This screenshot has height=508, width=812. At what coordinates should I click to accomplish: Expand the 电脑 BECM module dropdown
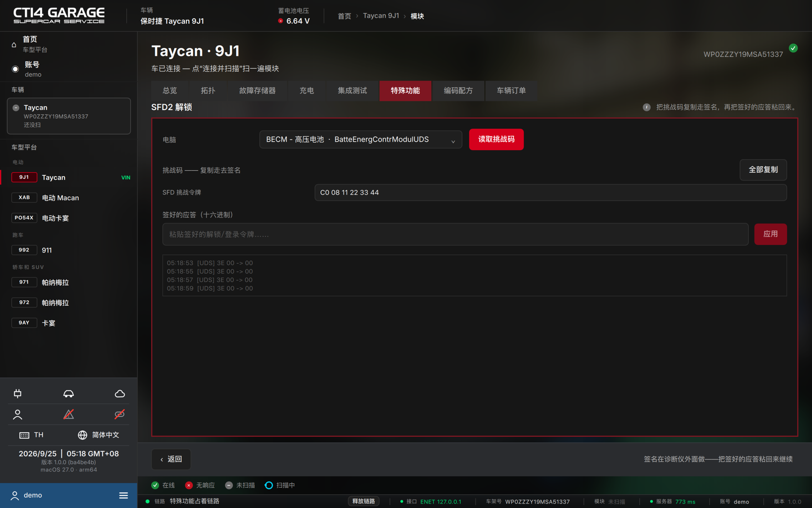pyautogui.click(x=361, y=140)
